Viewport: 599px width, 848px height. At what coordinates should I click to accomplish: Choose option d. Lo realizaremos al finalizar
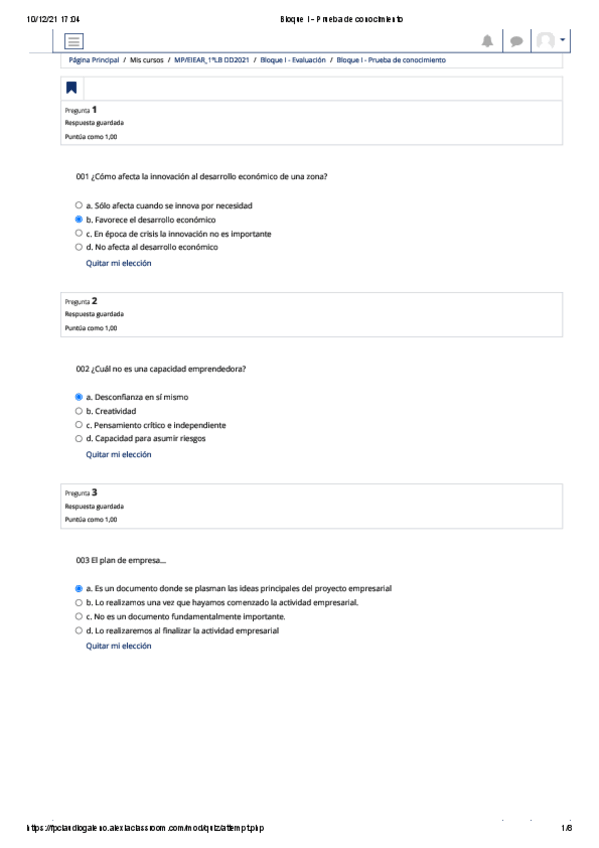tap(79, 631)
